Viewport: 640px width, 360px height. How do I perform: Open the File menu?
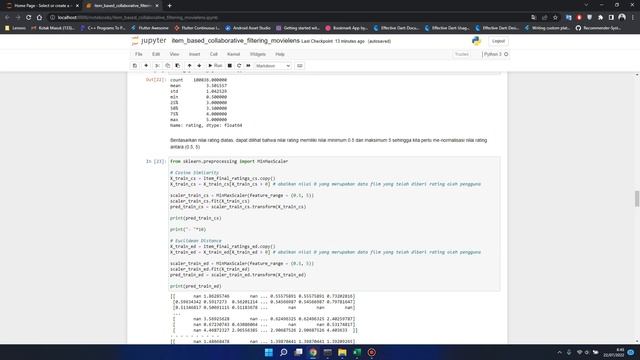[139, 54]
